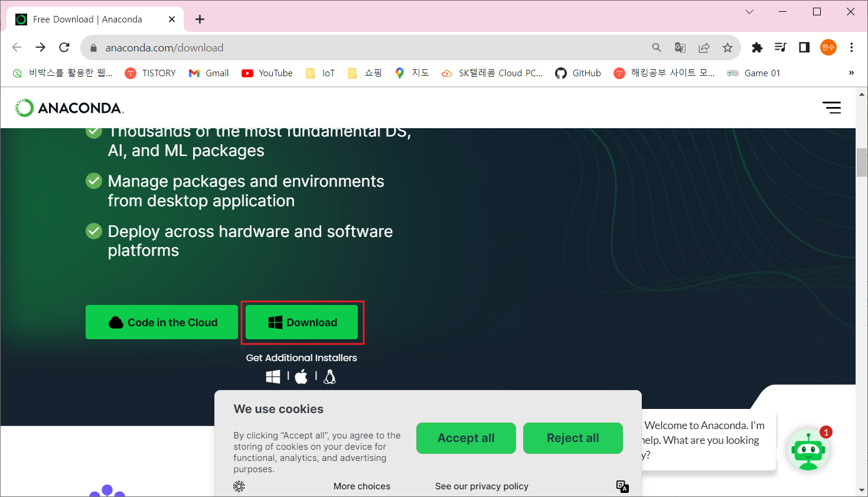
Task: Open the GitHub bookmark
Action: click(578, 73)
